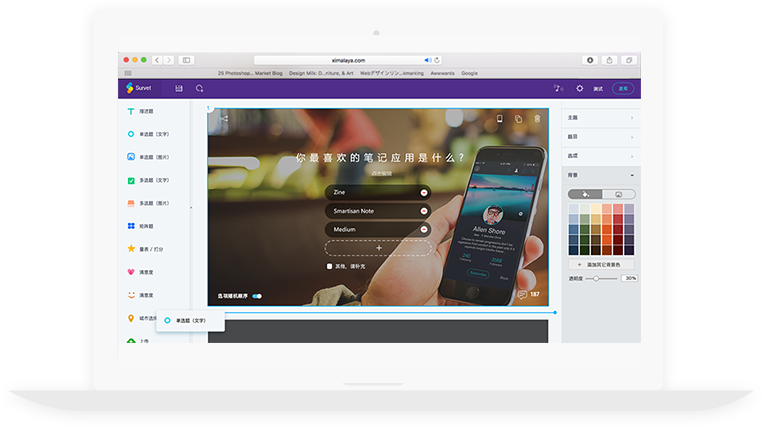Select the heart satisfaction question type
The width and height of the screenshot is (762, 427).
[140, 272]
